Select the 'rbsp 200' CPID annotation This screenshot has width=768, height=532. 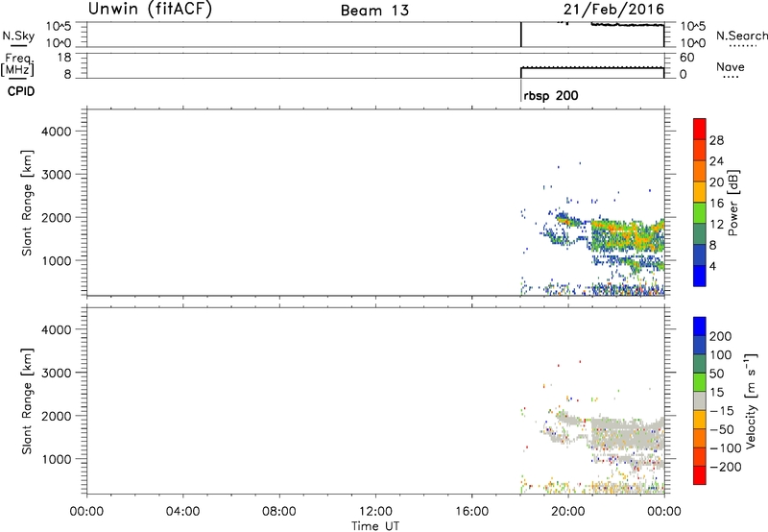[550, 95]
